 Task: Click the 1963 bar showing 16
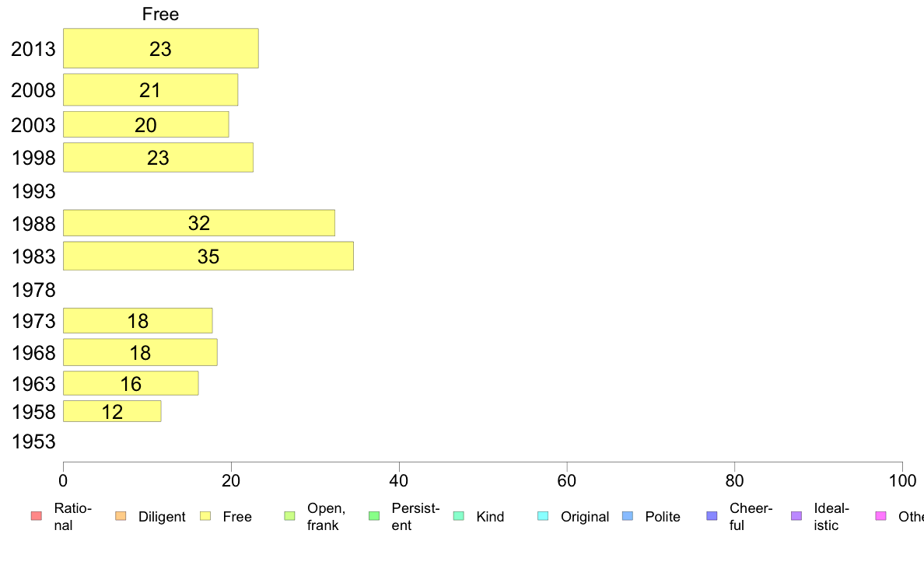[x=131, y=383]
